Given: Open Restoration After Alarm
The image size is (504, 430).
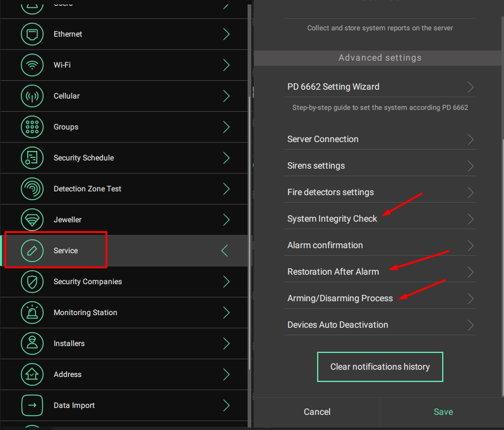Looking at the screenshot, I should click(x=380, y=272).
